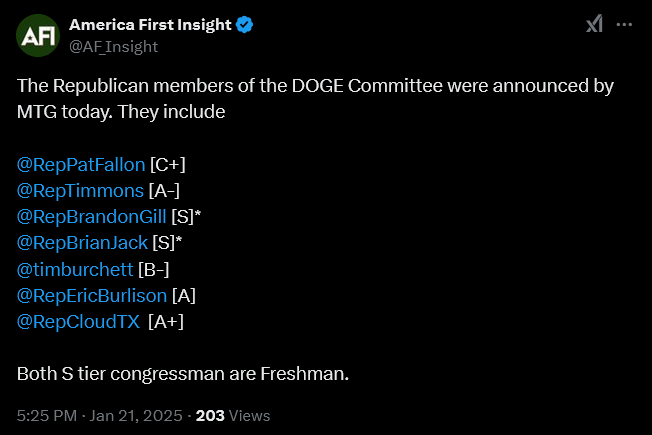Viewport: 652px width, 435px height.
Task: Open the @RepTimmons mention
Action: [x=80, y=191]
